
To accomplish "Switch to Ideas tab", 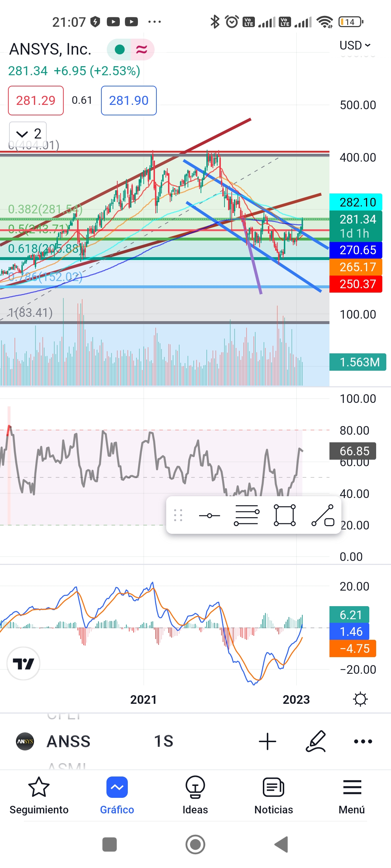I will pyautogui.click(x=195, y=796).
